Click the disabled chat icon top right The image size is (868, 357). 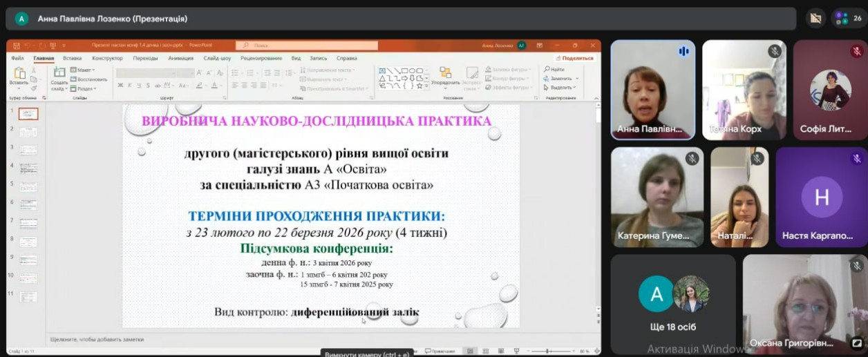tap(815, 19)
